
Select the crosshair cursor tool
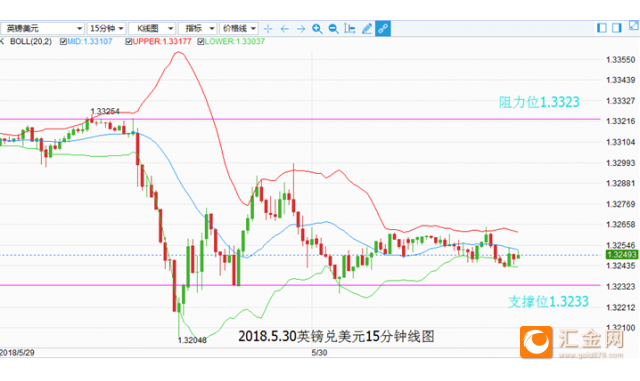point(268,29)
